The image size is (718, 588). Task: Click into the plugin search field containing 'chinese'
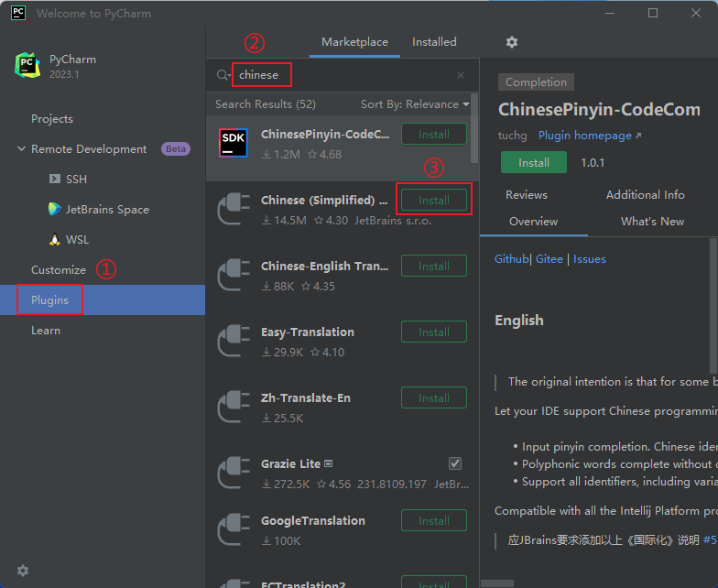coord(343,75)
